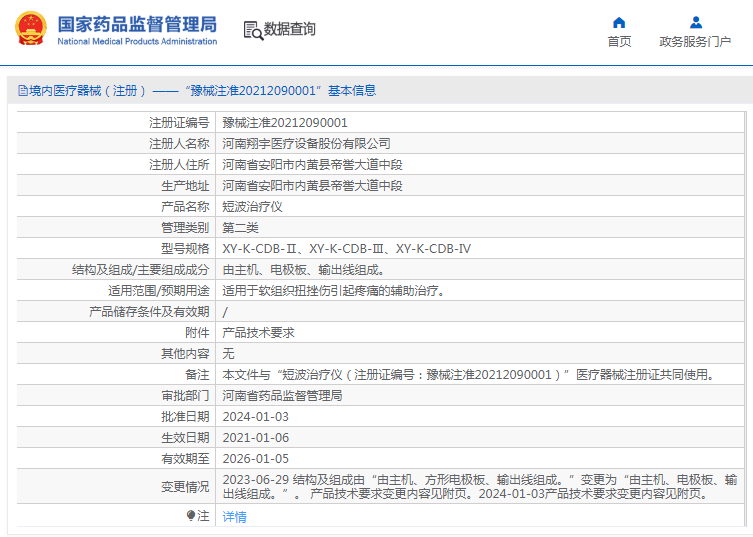This screenshot has height=537, width=753.
Task: Open 政务服务门户 text link
Action: (695, 42)
